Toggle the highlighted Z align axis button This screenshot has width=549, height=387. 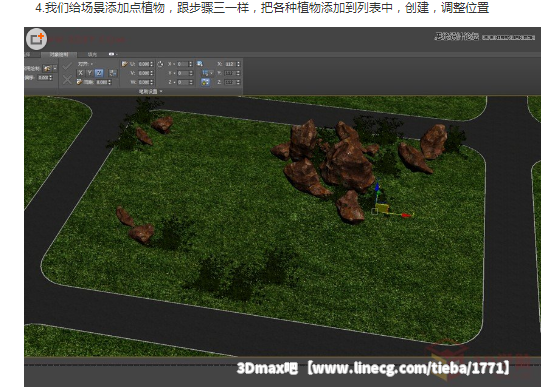tap(99, 73)
